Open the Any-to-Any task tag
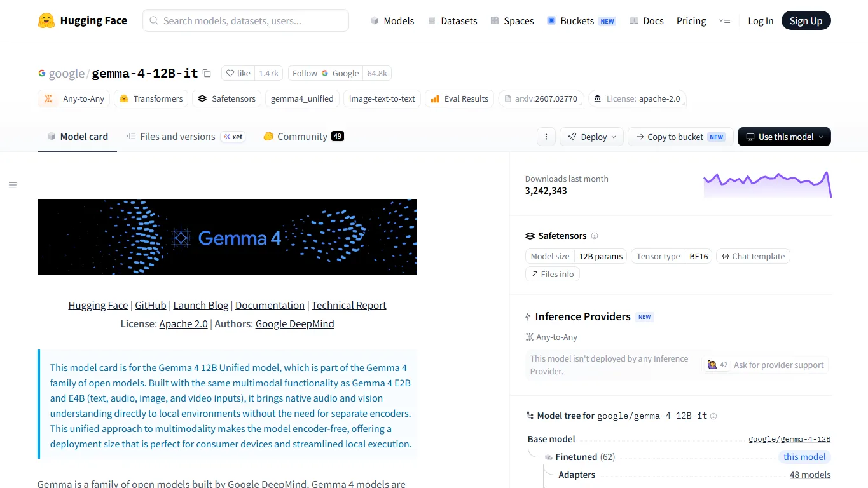 pyautogui.click(x=74, y=98)
